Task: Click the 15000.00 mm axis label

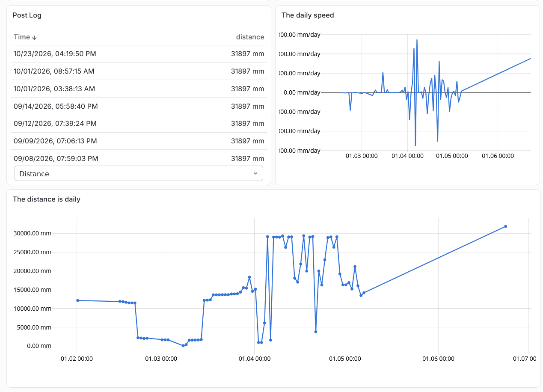Action: [33, 290]
